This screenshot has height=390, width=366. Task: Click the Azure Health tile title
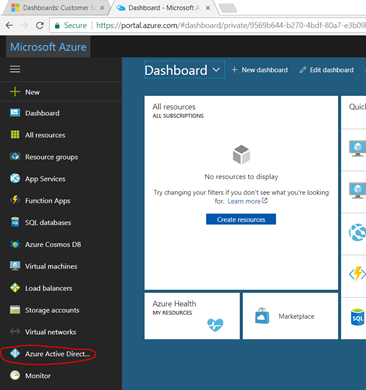click(174, 304)
